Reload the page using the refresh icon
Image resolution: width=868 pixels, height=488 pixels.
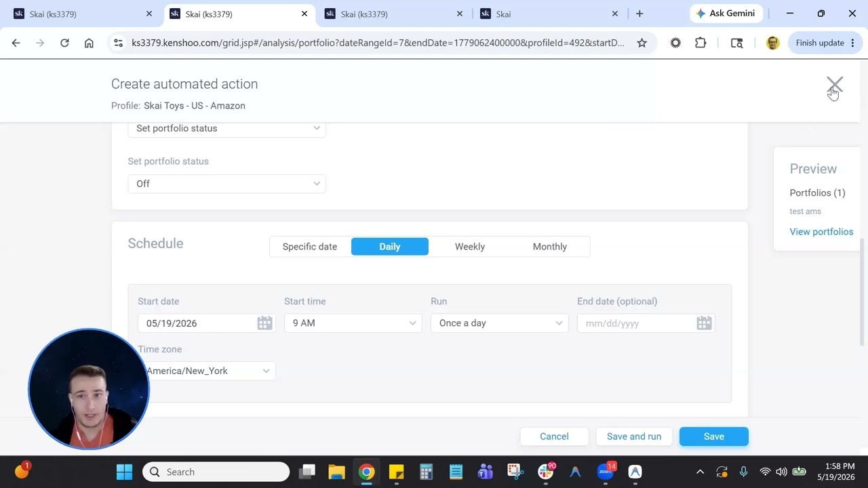(x=64, y=43)
